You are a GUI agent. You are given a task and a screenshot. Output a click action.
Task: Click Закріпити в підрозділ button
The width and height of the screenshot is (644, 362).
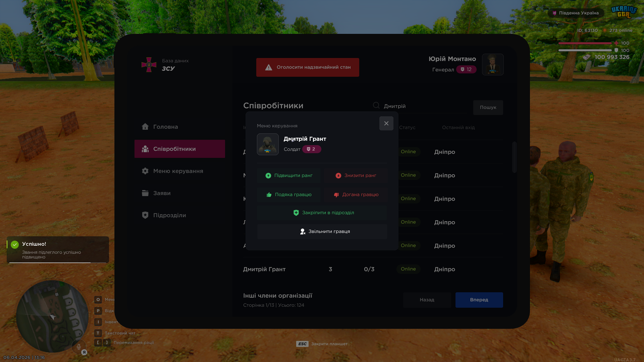pos(322,213)
